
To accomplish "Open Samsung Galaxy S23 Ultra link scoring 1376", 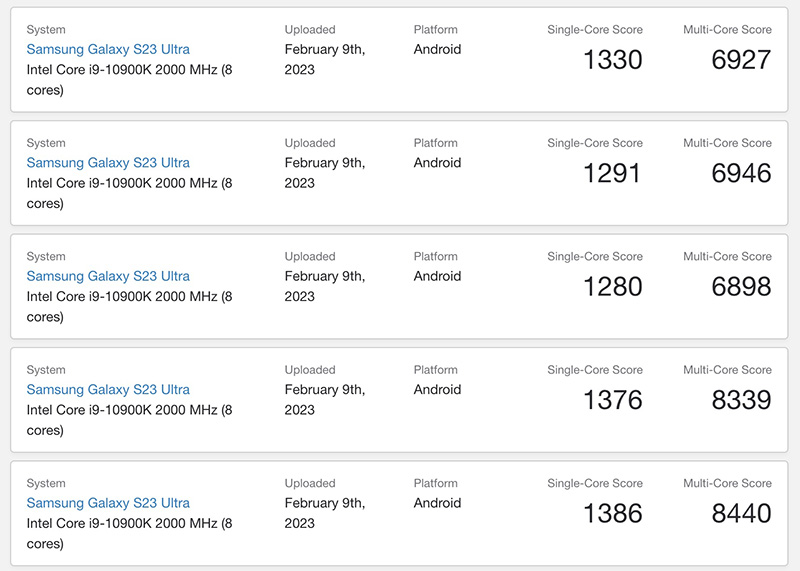I will pyautogui.click(x=108, y=389).
